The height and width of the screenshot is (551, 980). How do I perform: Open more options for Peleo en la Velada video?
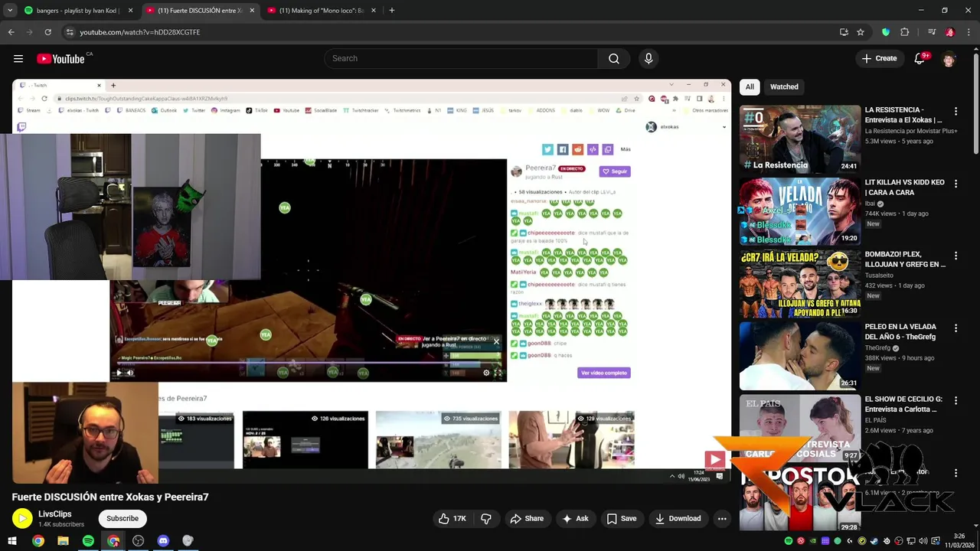tap(955, 328)
